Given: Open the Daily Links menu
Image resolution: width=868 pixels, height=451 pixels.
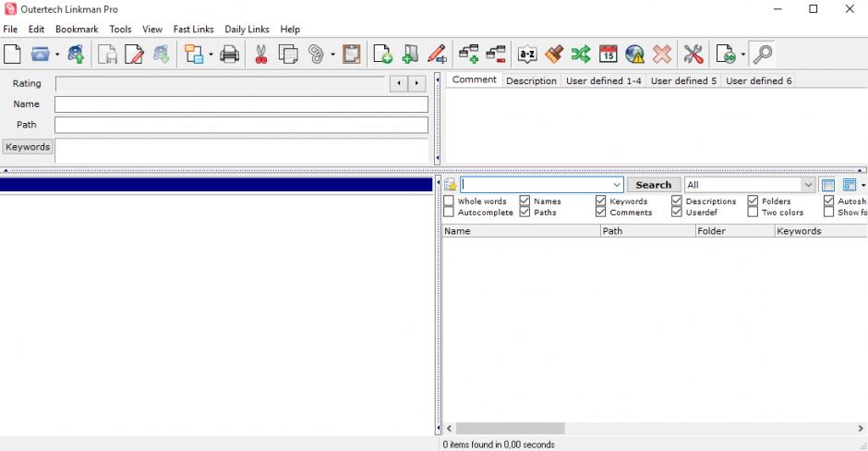Looking at the screenshot, I should [247, 30].
